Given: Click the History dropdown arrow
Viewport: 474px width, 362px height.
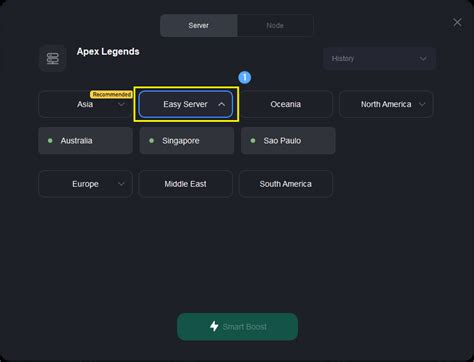Looking at the screenshot, I should [423, 59].
